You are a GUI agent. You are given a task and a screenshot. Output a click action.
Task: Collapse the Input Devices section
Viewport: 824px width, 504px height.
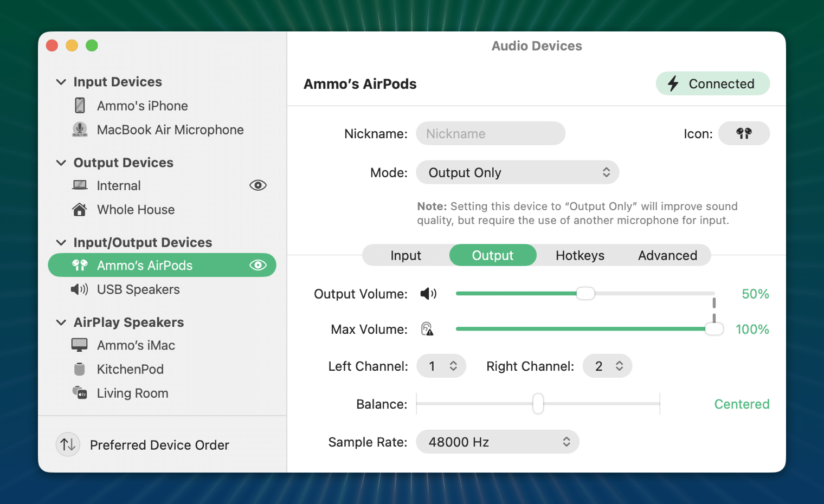[61, 82]
